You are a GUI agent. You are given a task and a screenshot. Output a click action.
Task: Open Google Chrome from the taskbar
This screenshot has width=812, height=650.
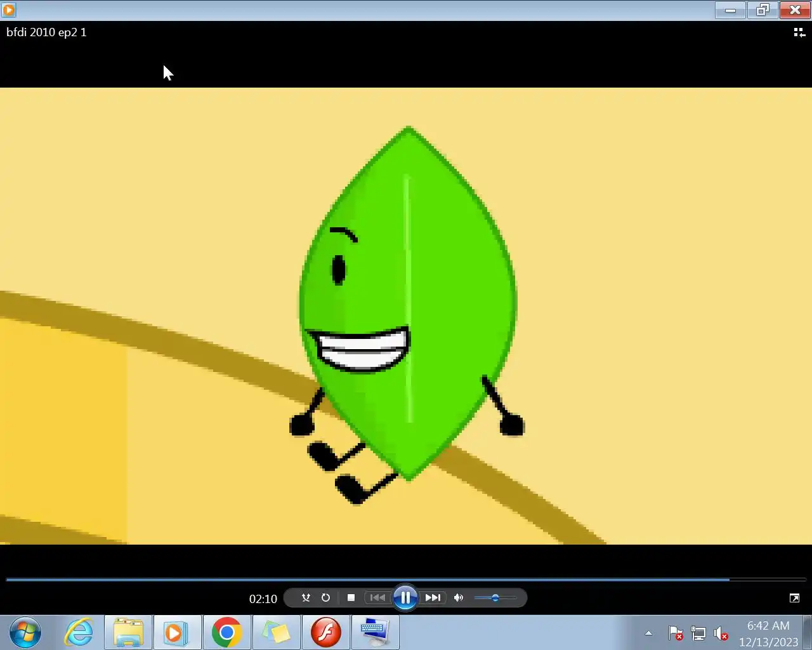click(226, 633)
